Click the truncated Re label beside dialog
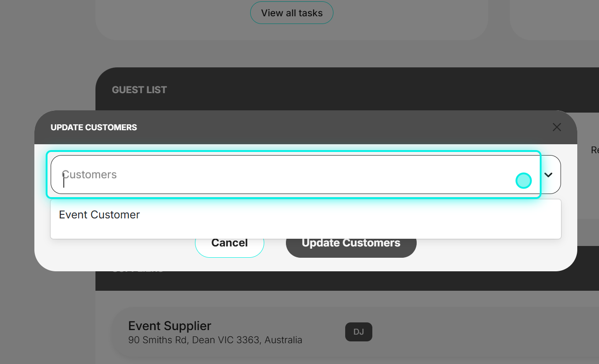The width and height of the screenshot is (599, 364). point(595,150)
